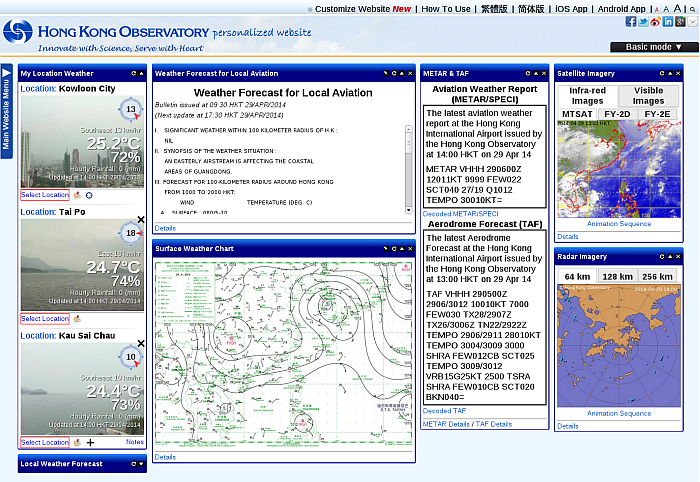The width and height of the screenshot is (700, 482).
Task: Open the search magnifier icon
Action: click(692, 9)
